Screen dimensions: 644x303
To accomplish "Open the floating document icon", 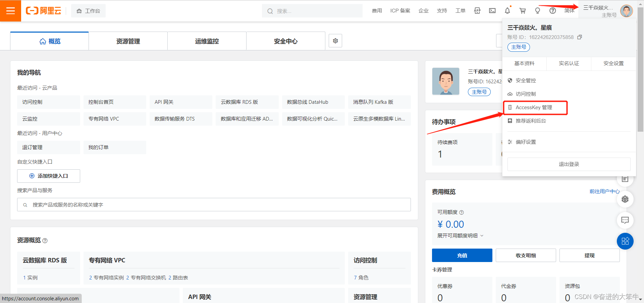I will tap(625, 179).
